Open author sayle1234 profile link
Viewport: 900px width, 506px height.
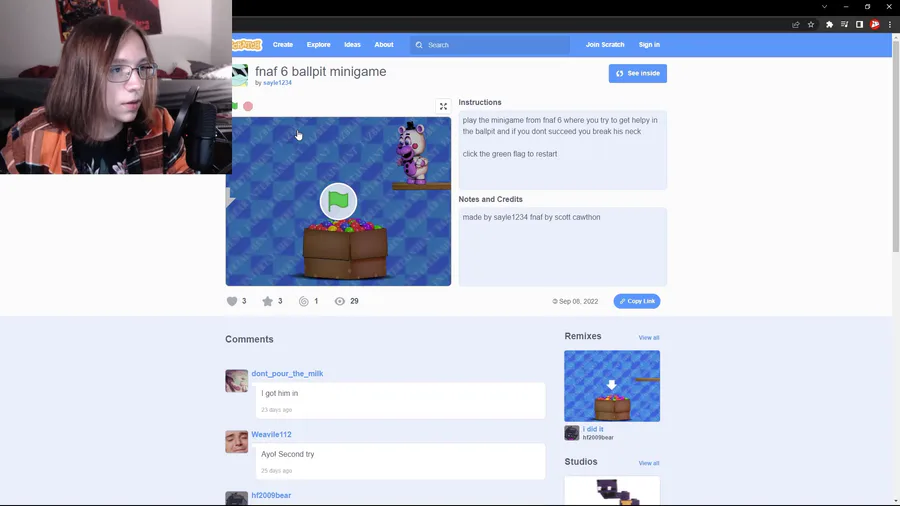tap(277, 83)
